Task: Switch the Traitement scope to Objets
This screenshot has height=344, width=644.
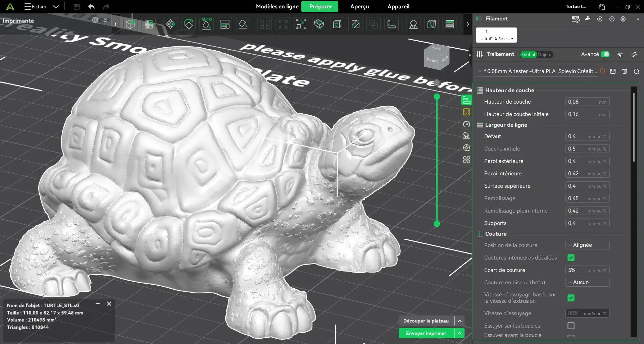Action: [544, 54]
